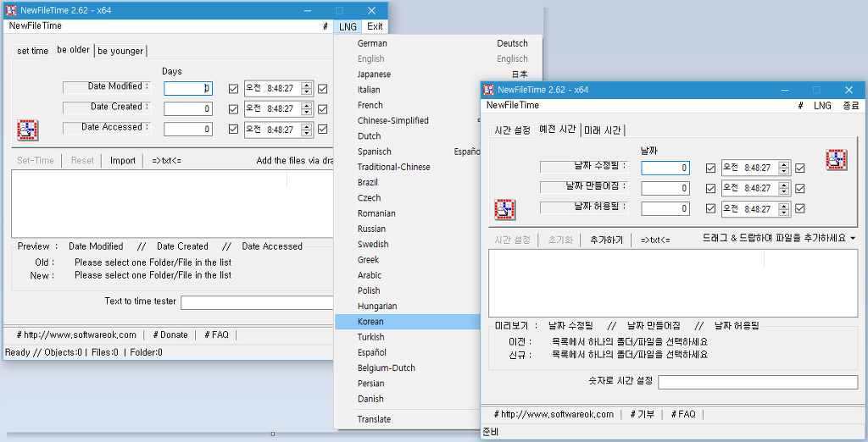868x442 pixels.
Task: Toggle the time checkbox right of Date Accessed time
Action: coord(323,130)
